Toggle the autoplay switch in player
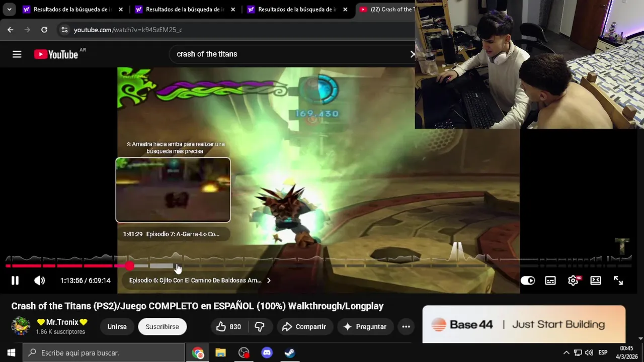The width and height of the screenshot is (644, 362). [x=528, y=281]
